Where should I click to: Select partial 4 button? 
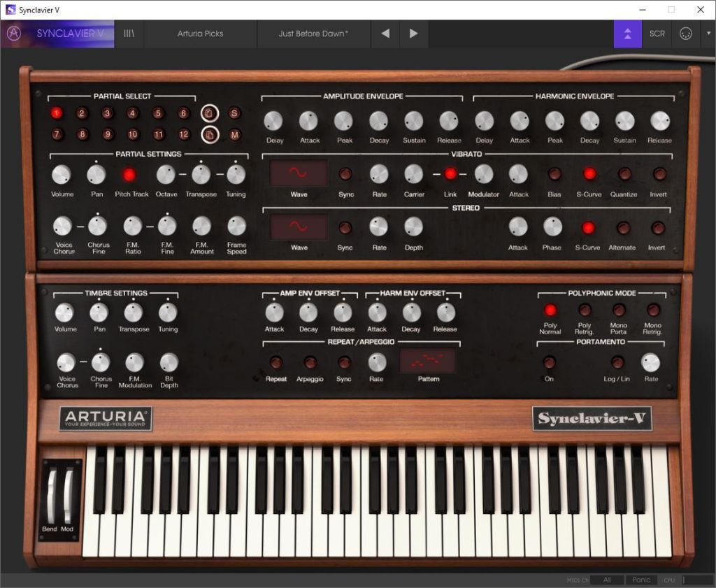[x=132, y=113]
